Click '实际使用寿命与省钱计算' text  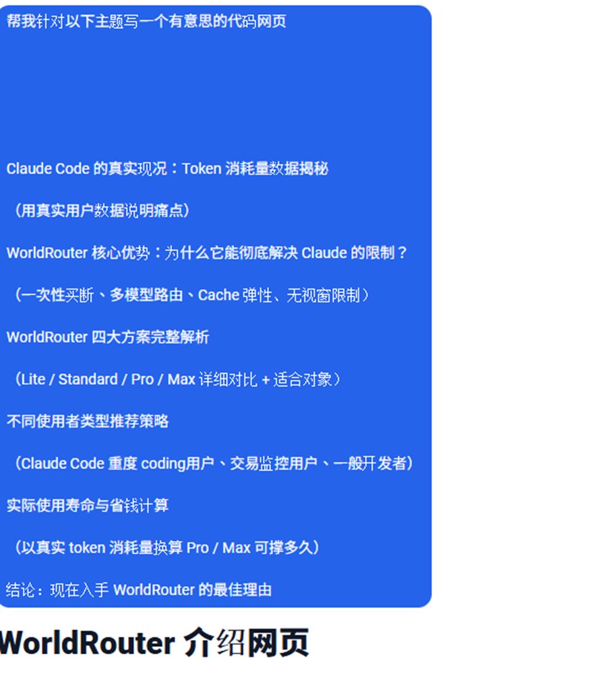(x=87, y=505)
